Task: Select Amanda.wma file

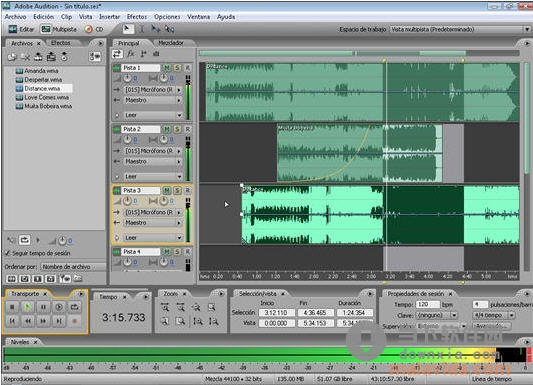Action: [37, 71]
